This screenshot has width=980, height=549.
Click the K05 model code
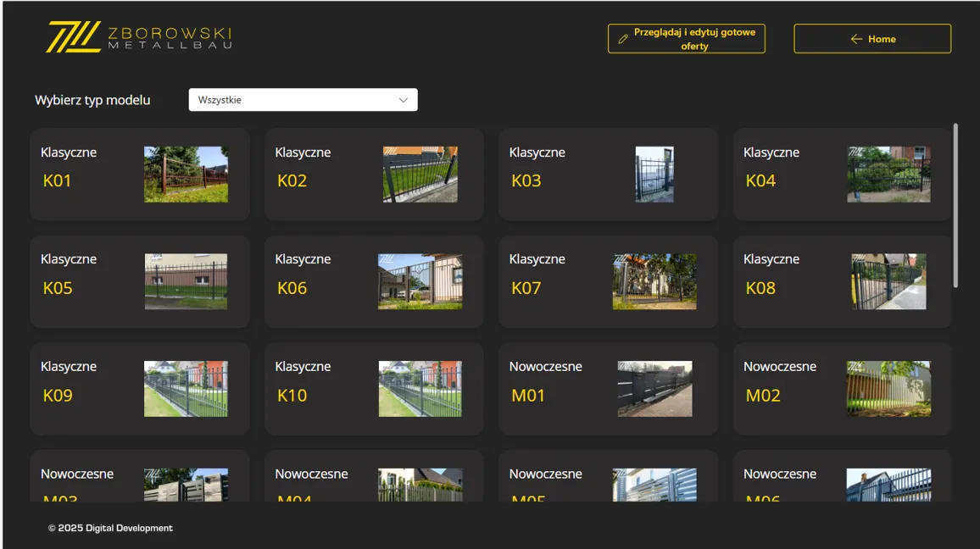[58, 289]
